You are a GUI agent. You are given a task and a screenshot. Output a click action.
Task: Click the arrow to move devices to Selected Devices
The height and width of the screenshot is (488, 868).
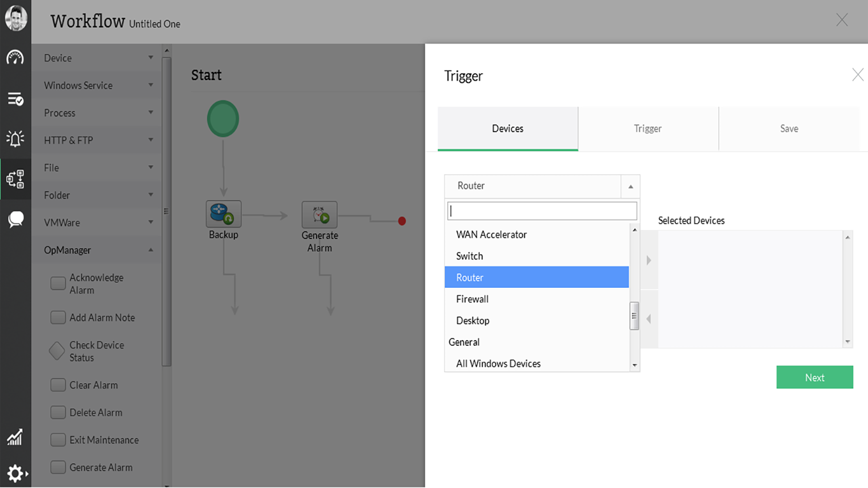click(x=649, y=260)
